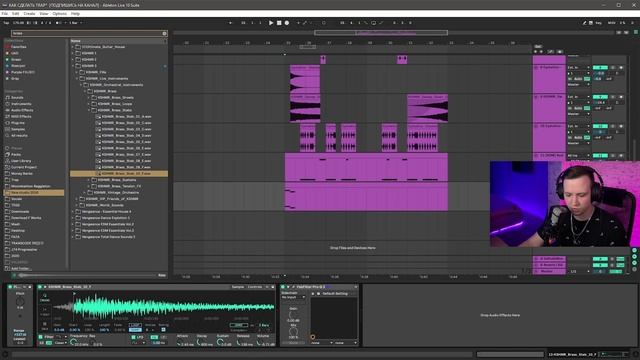Toggle the Loop switch in transport
640x360 pixels.
(x=373, y=23)
